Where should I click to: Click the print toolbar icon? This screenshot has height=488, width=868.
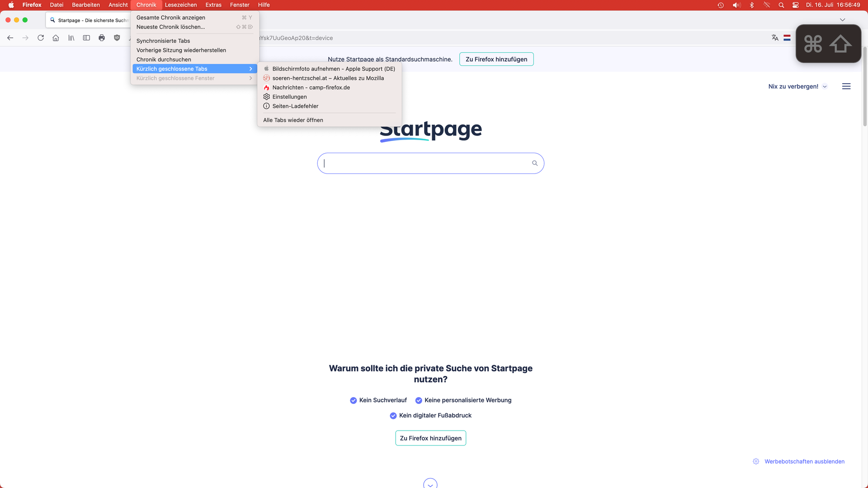click(x=102, y=38)
